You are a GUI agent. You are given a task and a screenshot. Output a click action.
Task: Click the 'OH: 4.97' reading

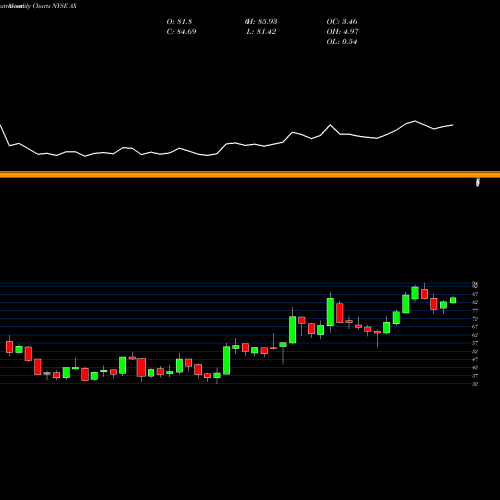coord(343,32)
